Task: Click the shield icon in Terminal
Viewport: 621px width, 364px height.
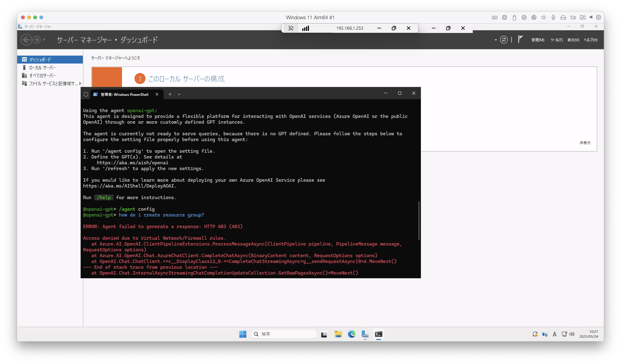Action: pyautogui.click(x=86, y=94)
